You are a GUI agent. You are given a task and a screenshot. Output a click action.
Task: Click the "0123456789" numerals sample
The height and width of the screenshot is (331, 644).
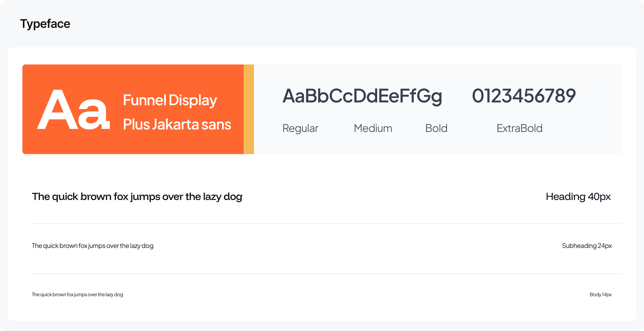[x=524, y=96]
